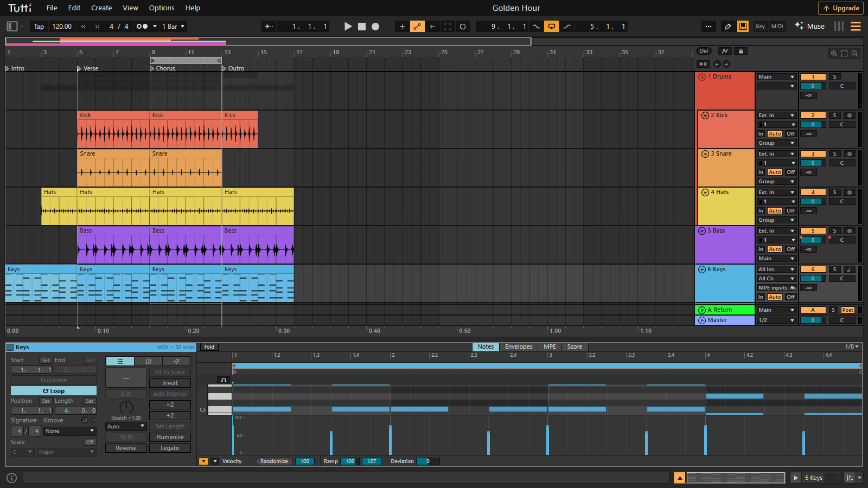
Task: Open the clip transform sparkle icon tab
Action: [176, 361]
